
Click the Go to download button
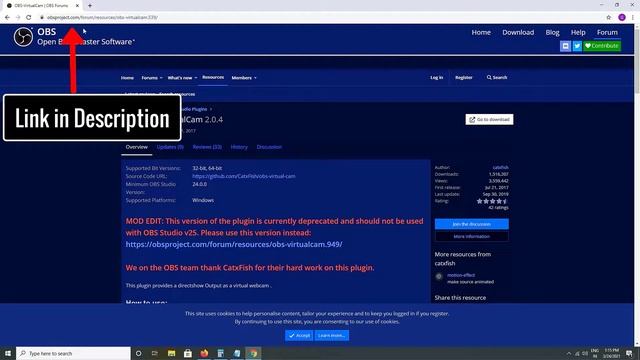tap(489, 119)
